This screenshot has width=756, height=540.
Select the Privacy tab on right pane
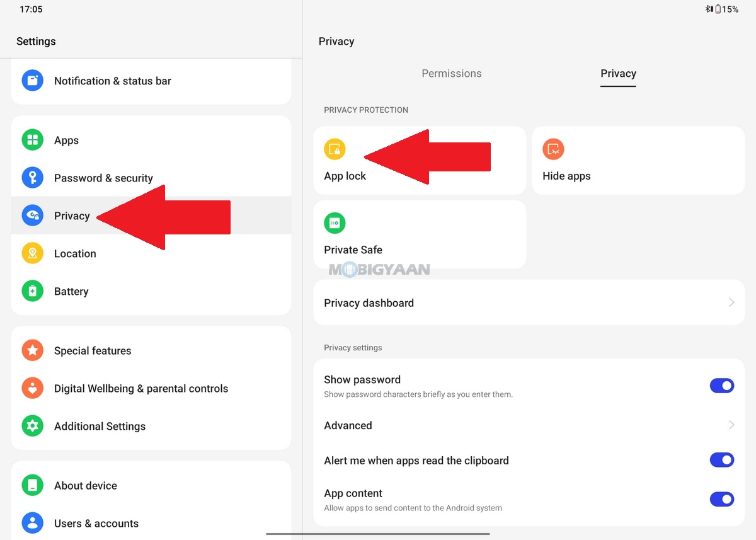click(x=618, y=74)
